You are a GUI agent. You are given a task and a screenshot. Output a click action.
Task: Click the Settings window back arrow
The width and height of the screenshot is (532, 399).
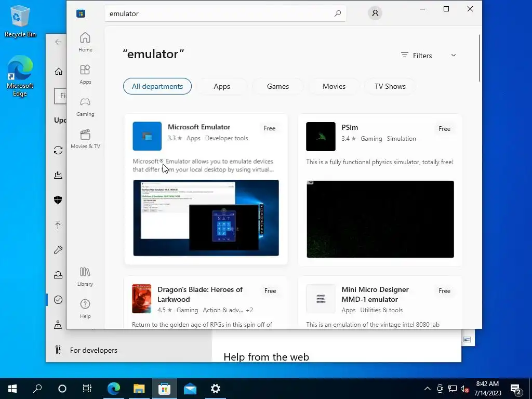click(58, 42)
